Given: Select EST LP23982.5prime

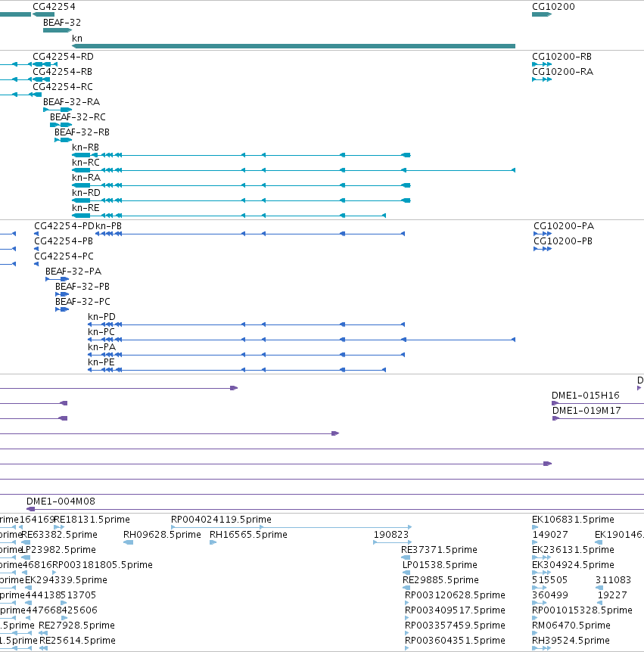Looking at the screenshot, I should 58,550.
